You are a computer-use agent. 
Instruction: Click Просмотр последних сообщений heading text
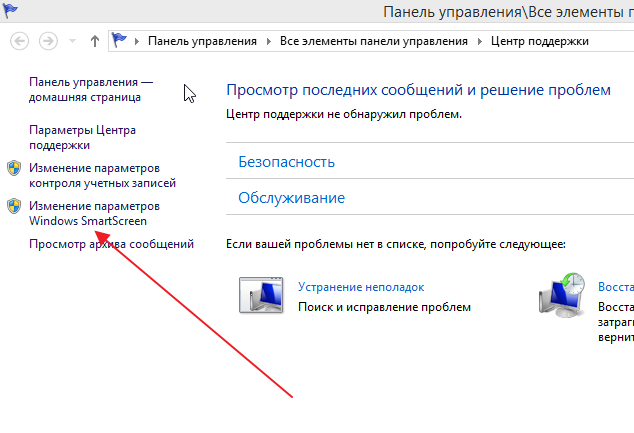(418, 90)
